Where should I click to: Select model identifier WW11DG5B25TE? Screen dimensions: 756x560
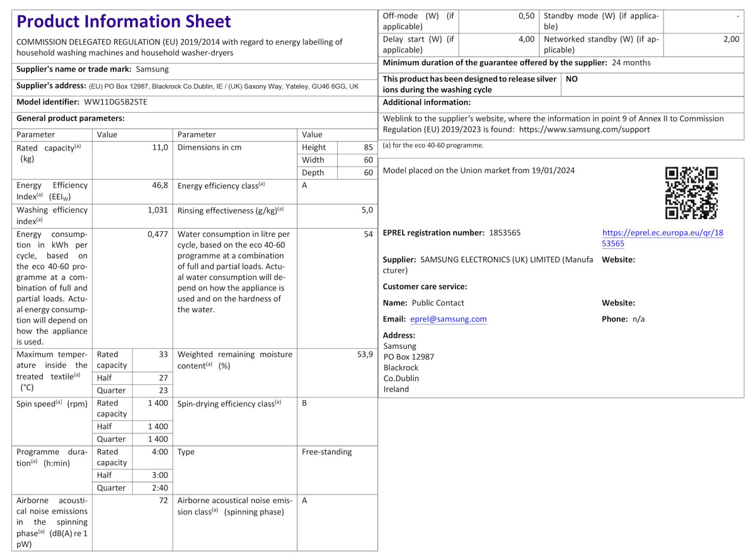tap(115, 101)
